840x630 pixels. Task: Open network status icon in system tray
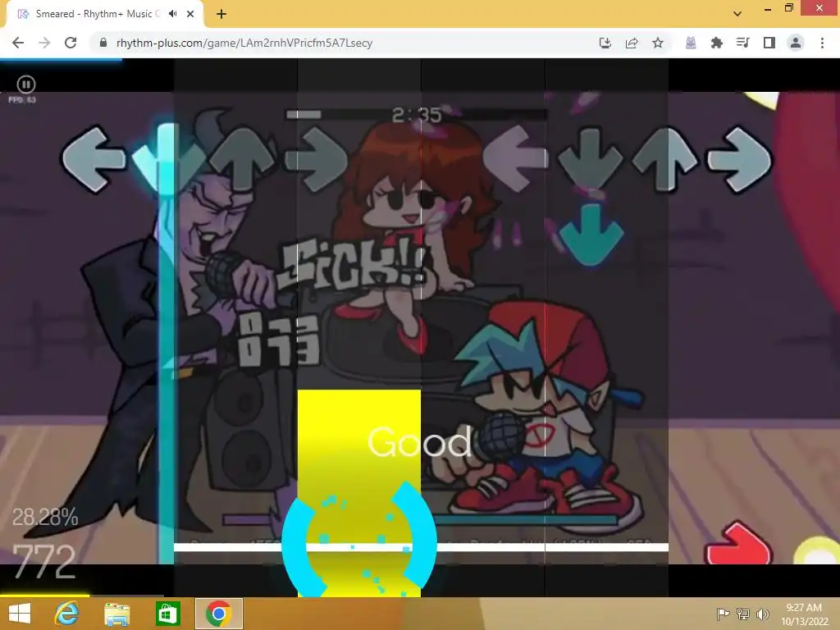(743, 614)
